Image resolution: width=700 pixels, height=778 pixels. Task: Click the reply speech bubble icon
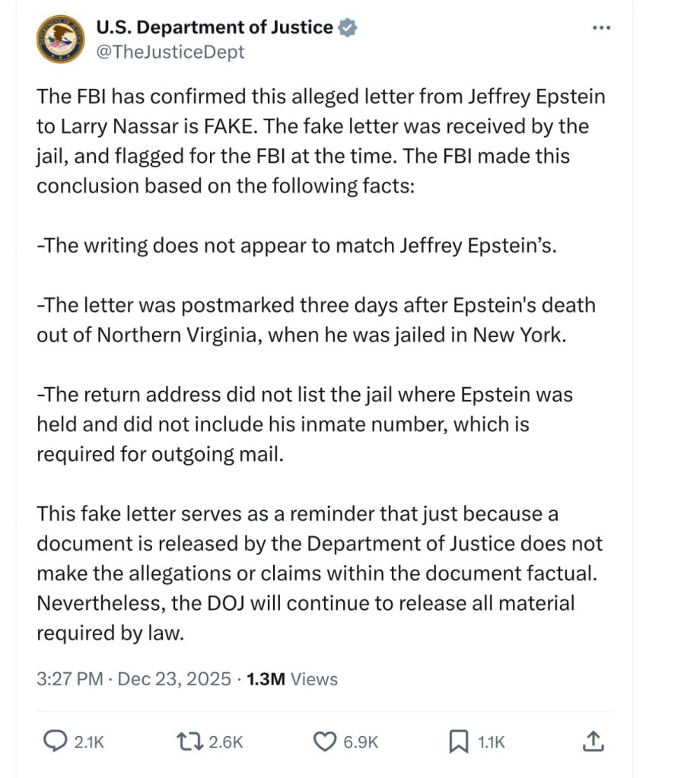click(52, 741)
